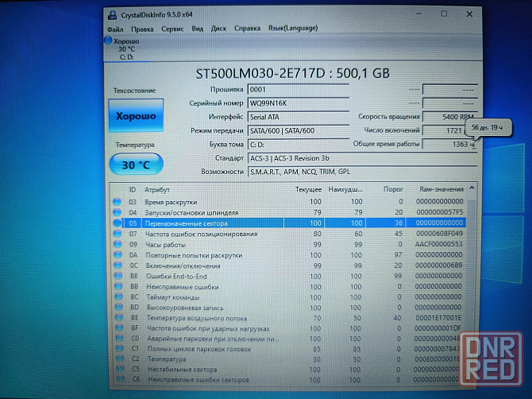Click the rotation speed field 5400 RPM
Viewport: 532px width, 399px height.
[450, 117]
